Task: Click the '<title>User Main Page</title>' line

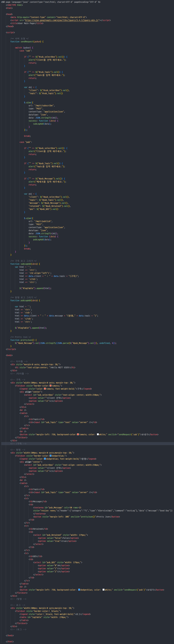Action: tap(27, 23)
